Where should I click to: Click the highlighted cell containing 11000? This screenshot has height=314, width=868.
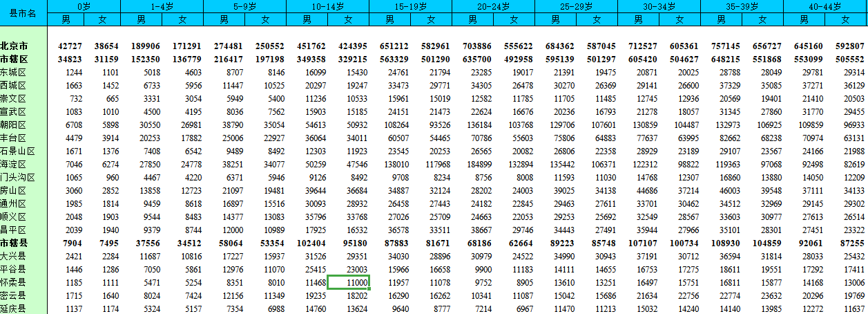348,282
